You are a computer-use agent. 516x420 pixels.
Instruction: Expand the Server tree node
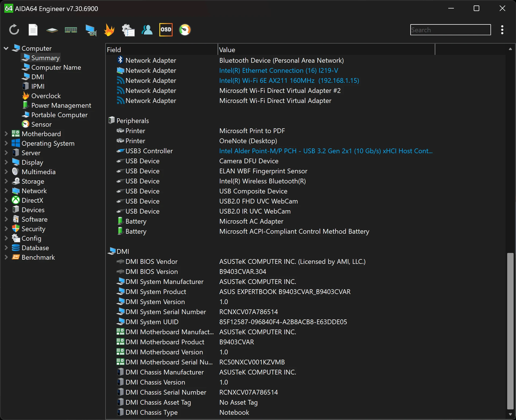click(x=6, y=153)
